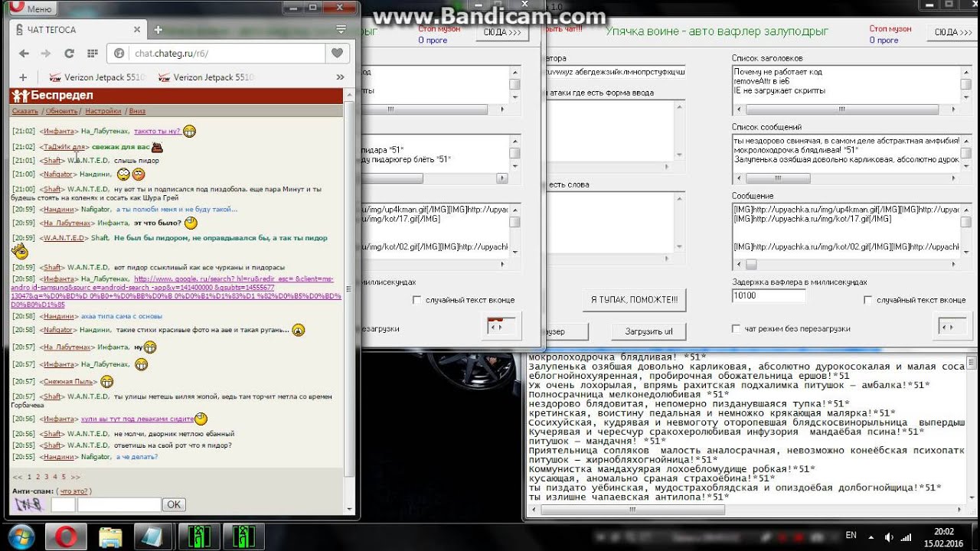The width and height of the screenshot is (980, 551).
Task: Click the wide anti-spam text field
Action: pos(119,504)
